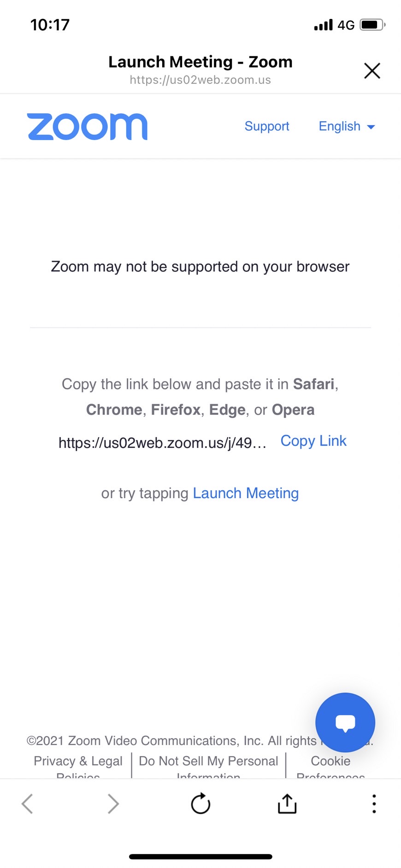
Task: Go back with the left arrow
Action: pos(27,803)
